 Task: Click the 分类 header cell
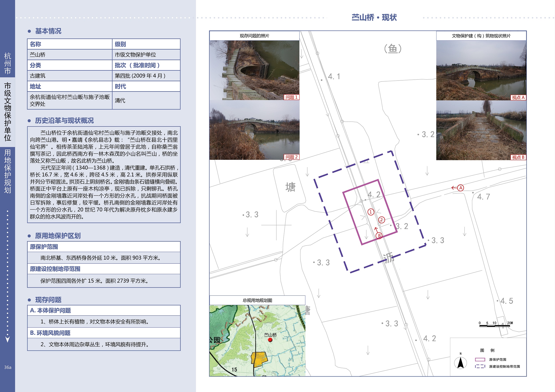coord(70,65)
